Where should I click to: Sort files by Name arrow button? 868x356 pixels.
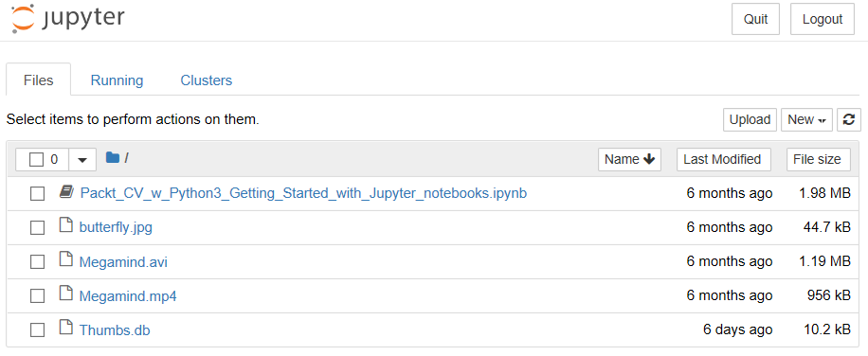[629, 159]
